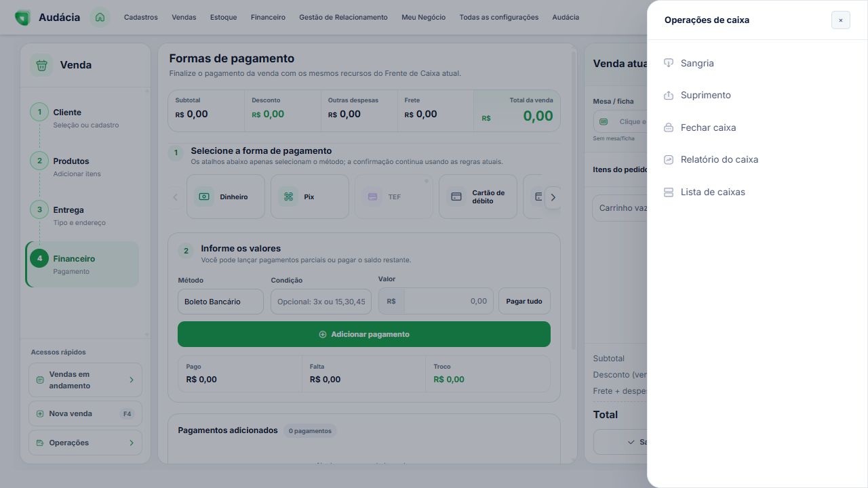Viewport: 868px width, 488px height.
Task: Click the Pagar tudo button
Action: (524, 301)
